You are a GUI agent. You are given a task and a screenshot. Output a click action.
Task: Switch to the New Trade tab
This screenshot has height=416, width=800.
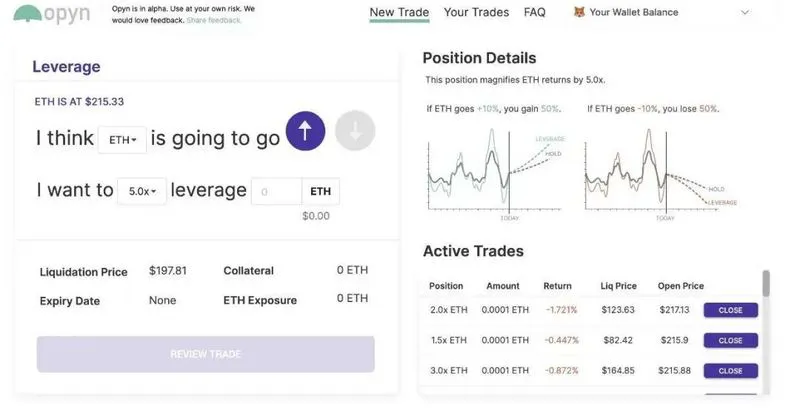click(399, 13)
